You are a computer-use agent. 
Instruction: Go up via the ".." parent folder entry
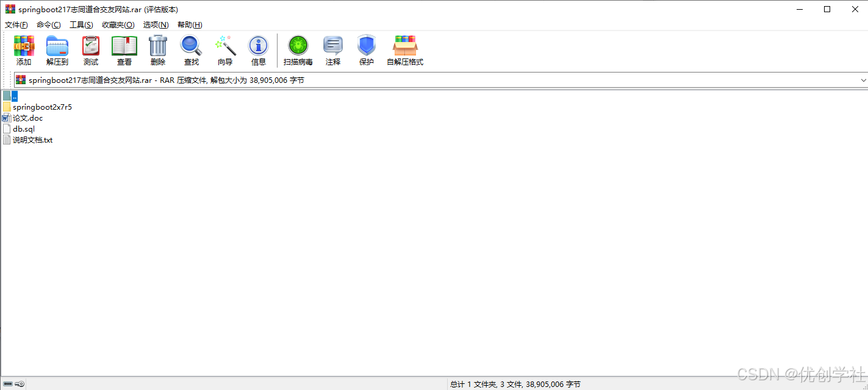point(10,96)
